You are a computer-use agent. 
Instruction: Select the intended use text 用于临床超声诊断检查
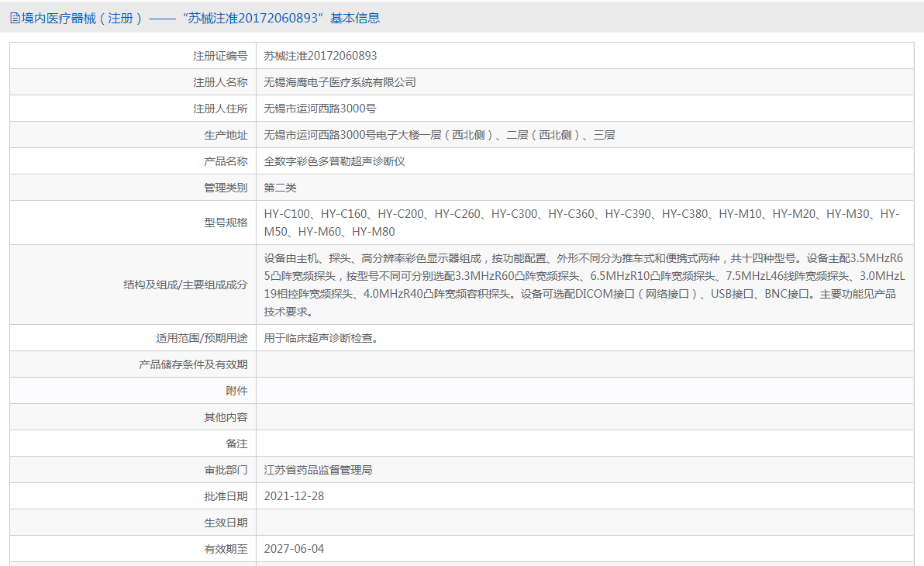point(321,338)
